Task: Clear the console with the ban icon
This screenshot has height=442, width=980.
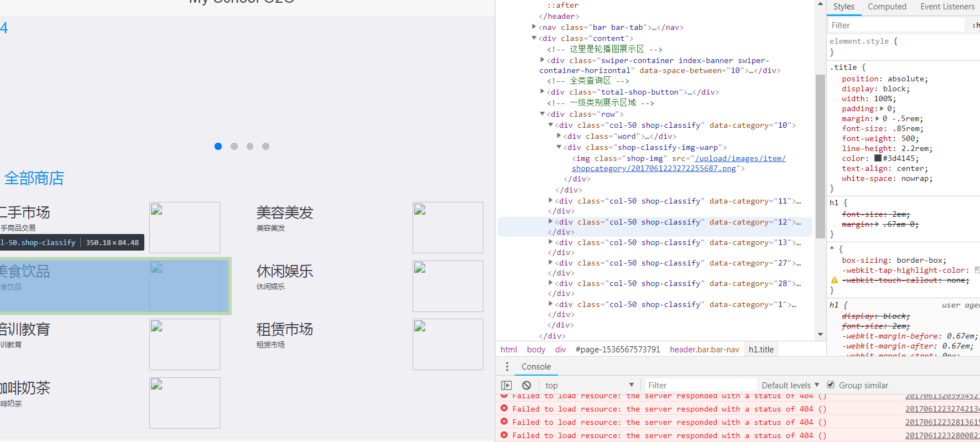Action: click(x=527, y=386)
